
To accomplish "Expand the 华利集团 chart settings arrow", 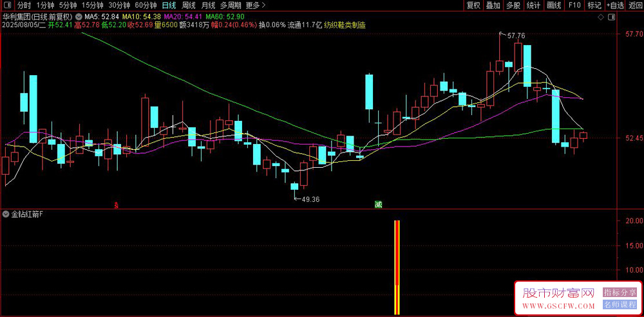I will [x=78, y=17].
